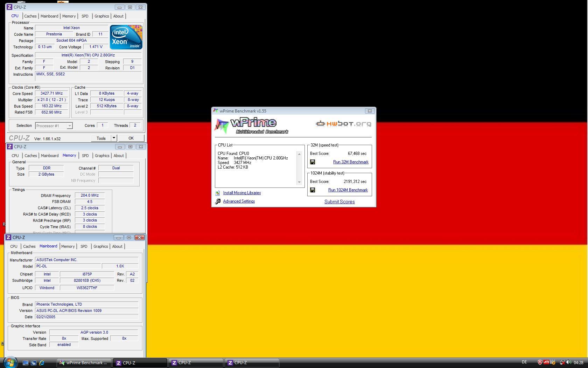This screenshot has width=588, height=368.
Task: Click CPU List scrollbar down arrow
Action: coord(299,182)
